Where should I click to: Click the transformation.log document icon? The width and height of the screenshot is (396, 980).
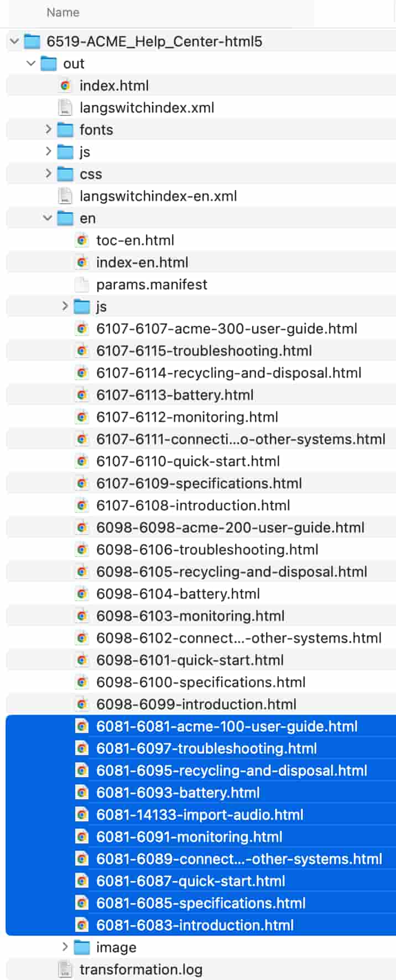[65, 970]
